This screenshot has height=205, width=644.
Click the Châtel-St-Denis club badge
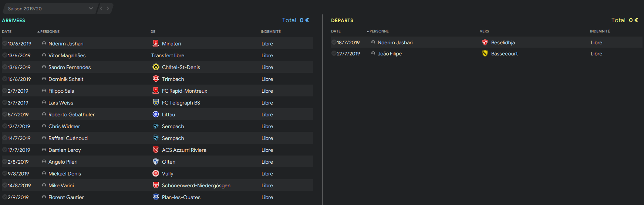click(156, 67)
